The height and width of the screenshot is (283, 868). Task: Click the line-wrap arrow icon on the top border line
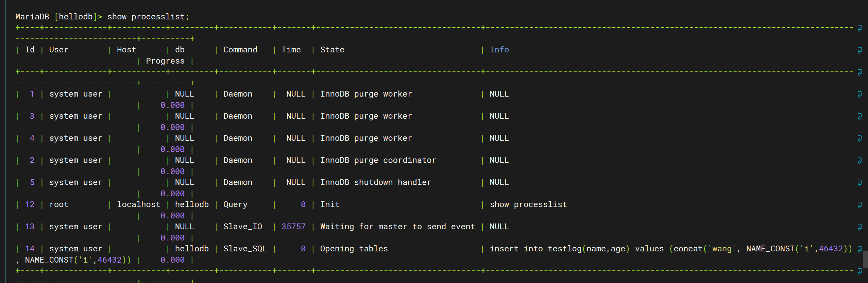coord(860,28)
